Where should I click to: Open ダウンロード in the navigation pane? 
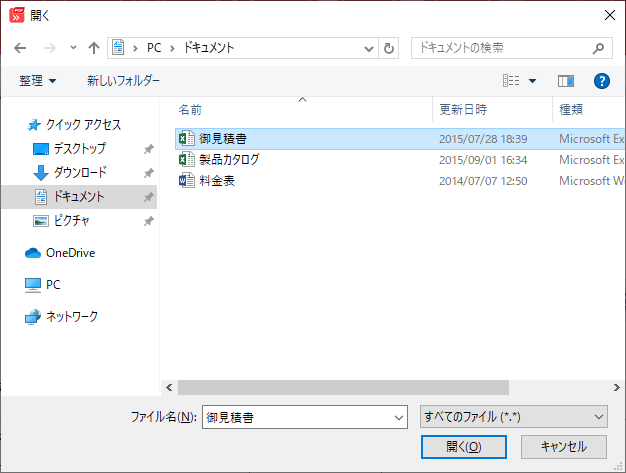[80, 173]
